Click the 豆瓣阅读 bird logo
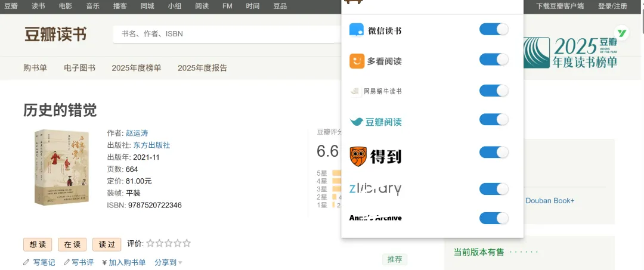The width and height of the screenshot is (644, 270). click(x=356, y=122)
